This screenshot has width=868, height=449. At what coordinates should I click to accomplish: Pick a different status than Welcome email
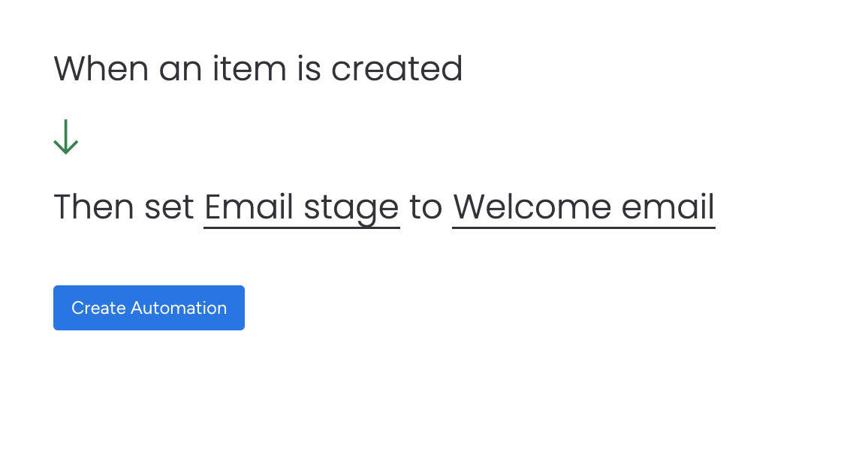(583, 208)
